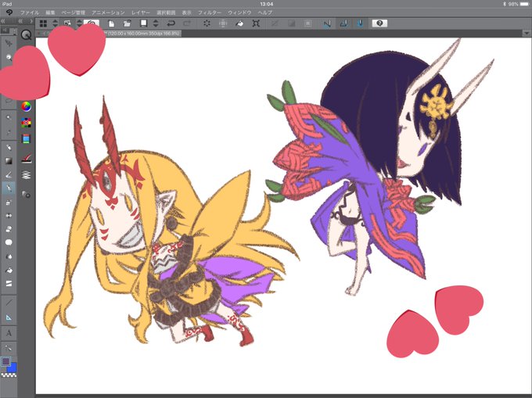Open the ヘルプ menu

pyautogui.click(x=265, y=13)
